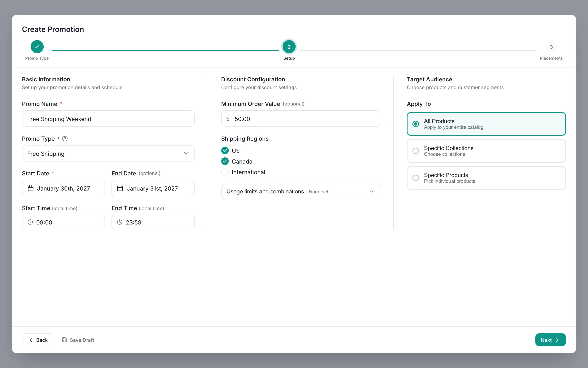588x368 pixels.
Task: Click the Promo Type help question-mark icon
Action: 65,139
